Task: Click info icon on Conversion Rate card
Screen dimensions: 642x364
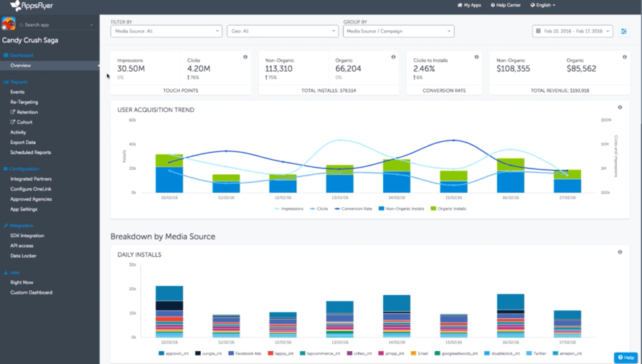Action: (x=476, y=57)
